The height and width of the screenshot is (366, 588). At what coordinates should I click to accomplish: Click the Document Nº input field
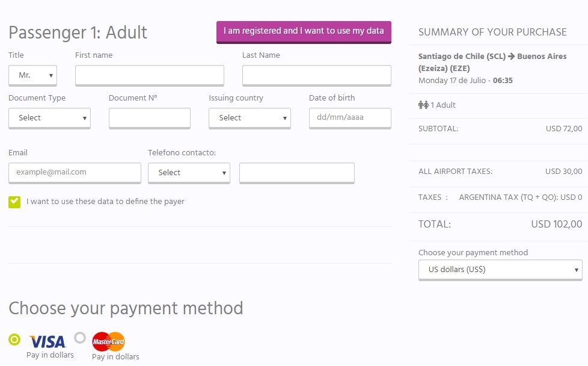pyautogui.click(x=150, y=118)
